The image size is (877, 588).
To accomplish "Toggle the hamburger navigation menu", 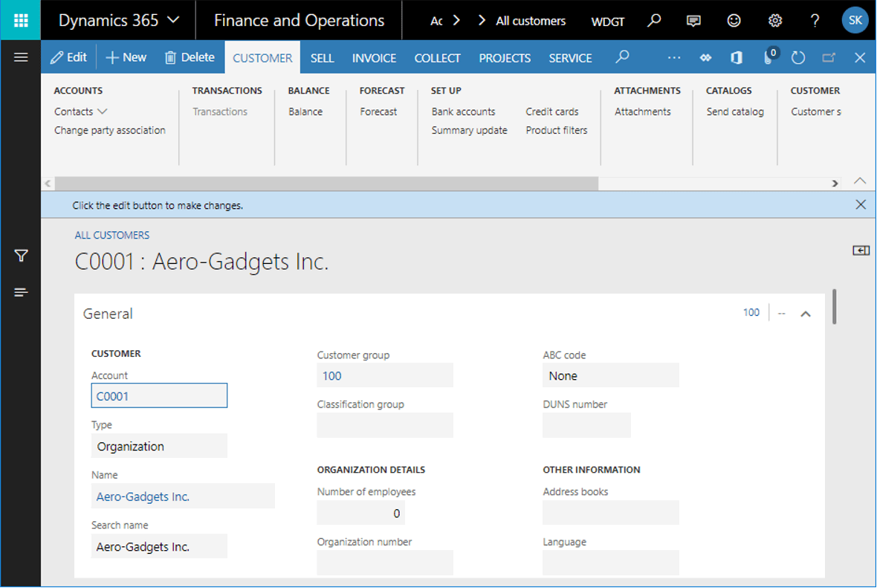I will [21, 57].
